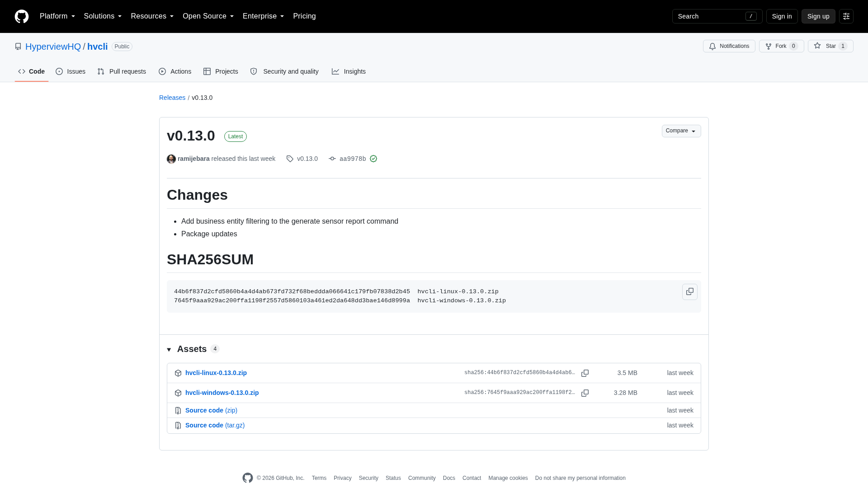Click the tag icon next to v0.13.0
This screenshot has height=488, width=868.
(290, 159)
